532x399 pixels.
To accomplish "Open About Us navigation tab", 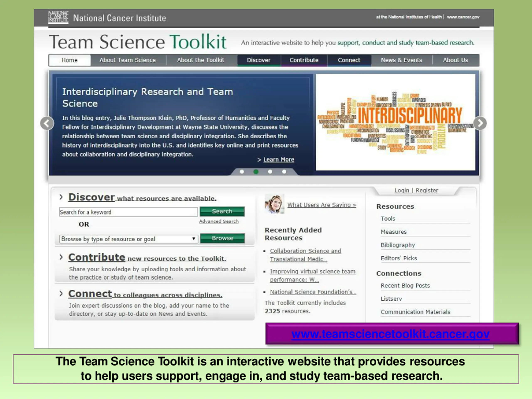I will coord(456,60).
